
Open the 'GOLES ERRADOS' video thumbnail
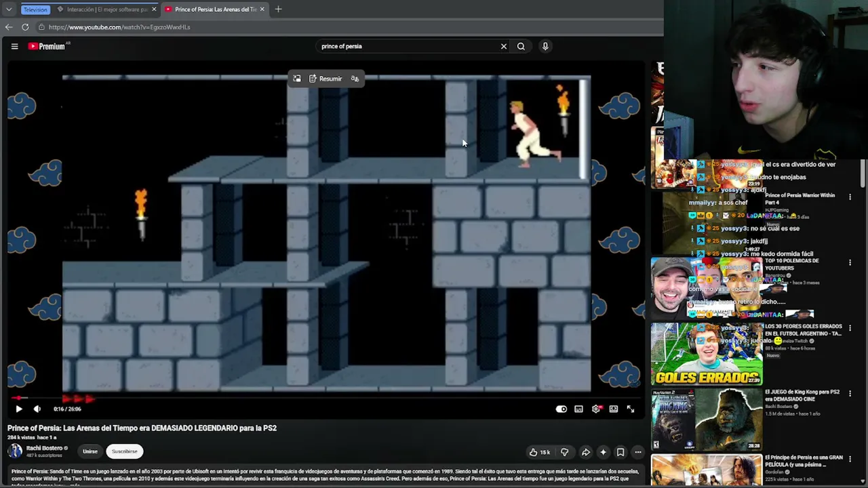707,354
